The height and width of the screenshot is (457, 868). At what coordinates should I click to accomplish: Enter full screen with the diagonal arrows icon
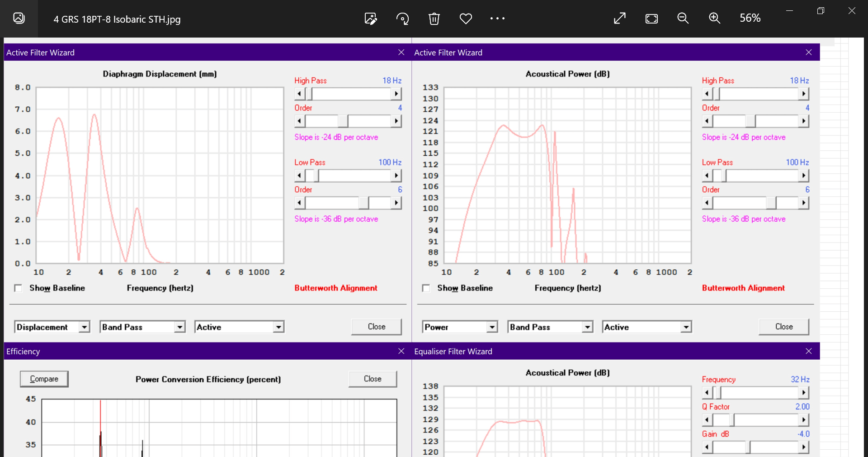point(620,19)
